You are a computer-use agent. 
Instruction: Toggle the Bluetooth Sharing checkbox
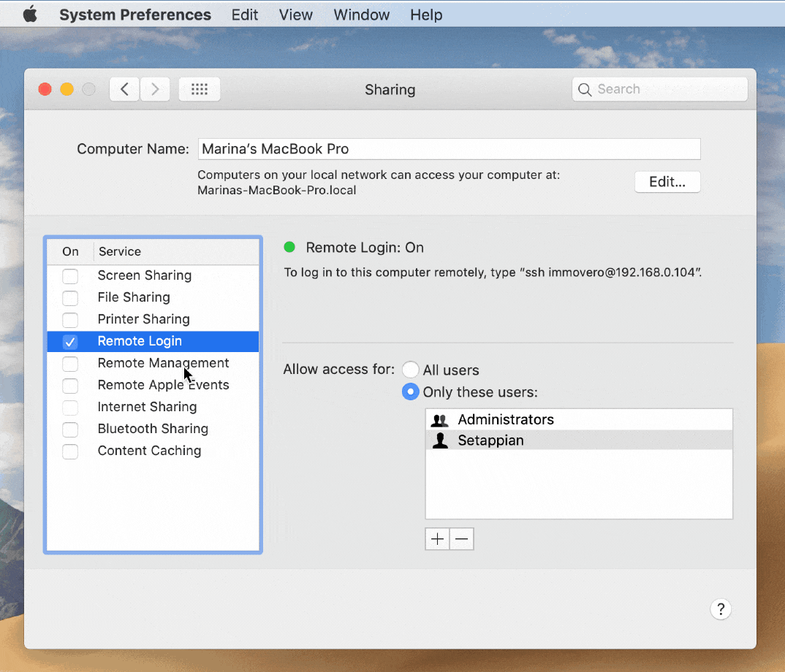coord(70,429)
